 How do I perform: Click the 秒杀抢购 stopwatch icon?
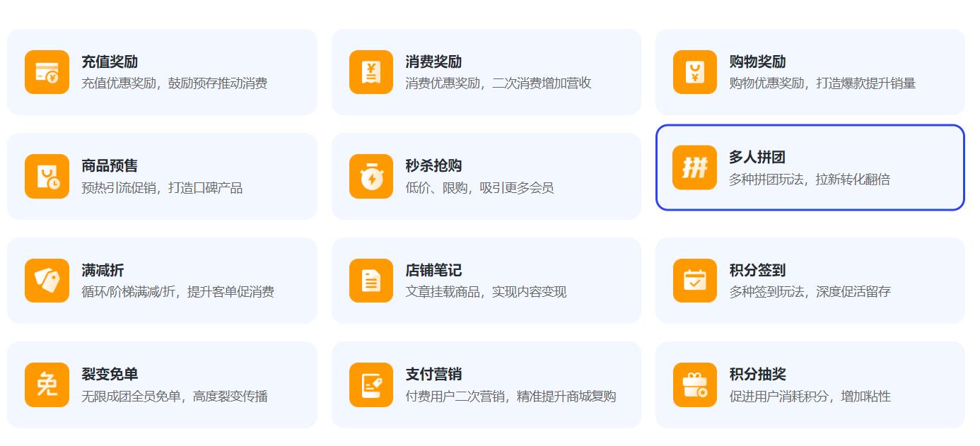[371, 177]
